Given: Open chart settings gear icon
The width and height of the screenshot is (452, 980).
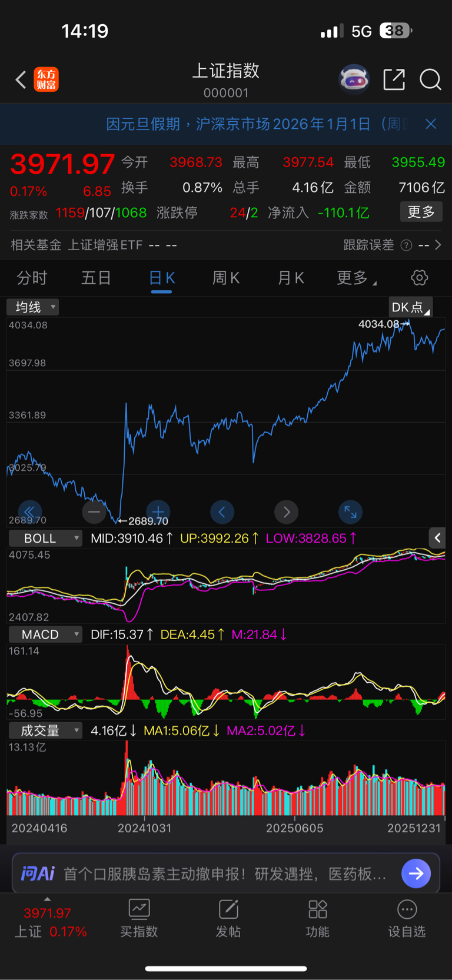Looking at the screenshot, I should tap(419, 278).
